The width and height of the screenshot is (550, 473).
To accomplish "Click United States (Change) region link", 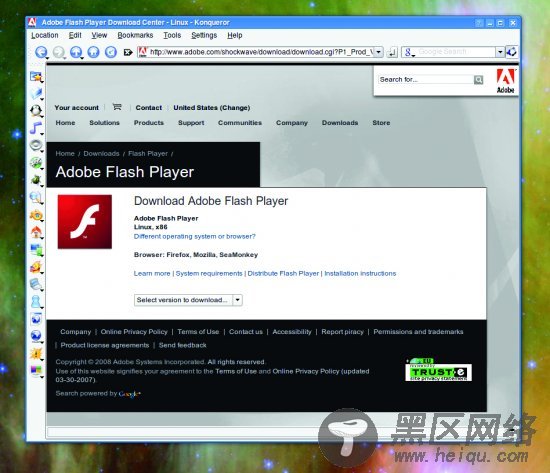I will [212, 108].
